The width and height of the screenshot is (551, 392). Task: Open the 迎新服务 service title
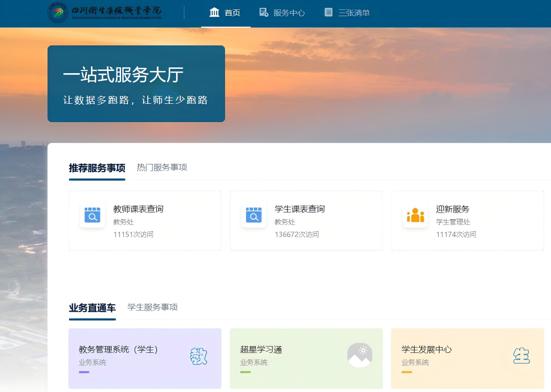coord(453,209)
